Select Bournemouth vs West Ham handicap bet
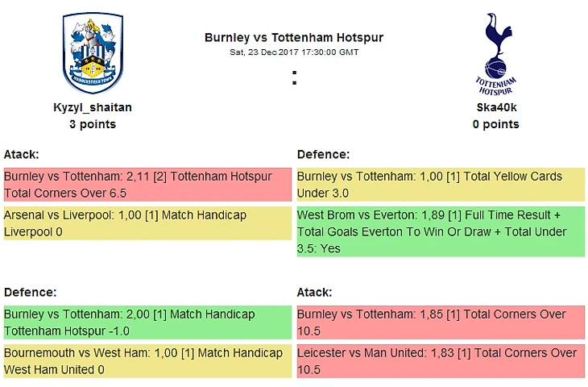 (147, 360)
